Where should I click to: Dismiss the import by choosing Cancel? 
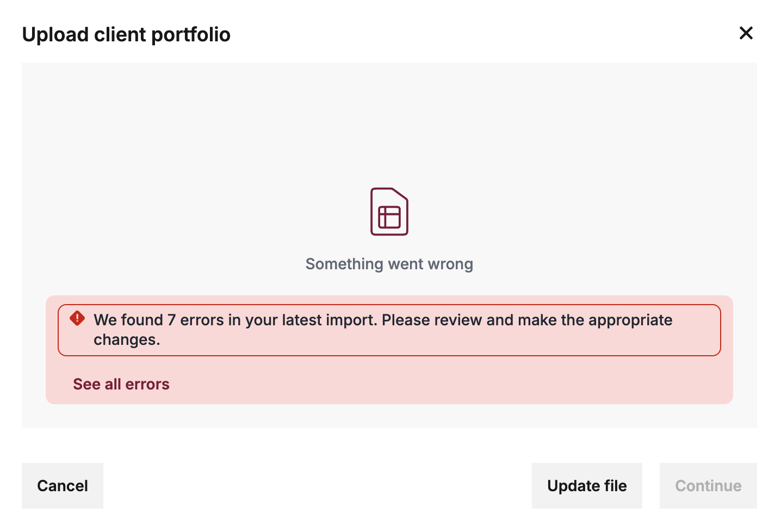63,486
